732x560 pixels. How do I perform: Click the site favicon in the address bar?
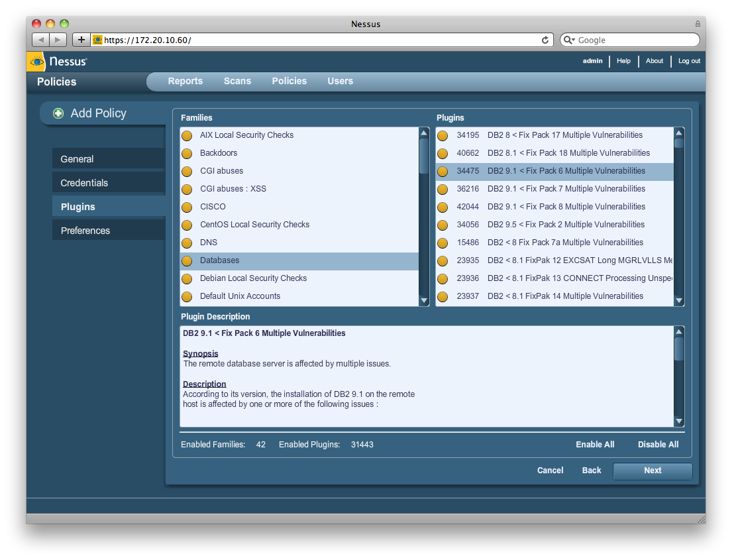tap(97, 40)
